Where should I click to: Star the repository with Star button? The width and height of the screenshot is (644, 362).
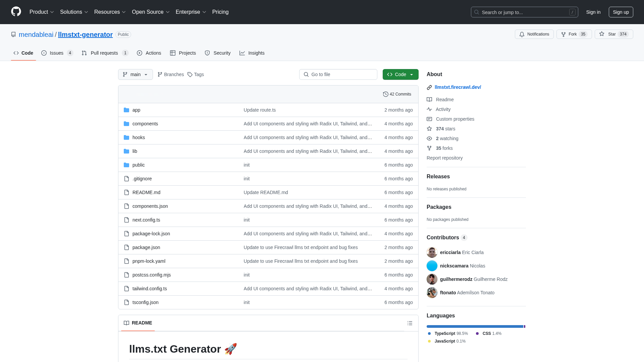(x=614, y=34)
